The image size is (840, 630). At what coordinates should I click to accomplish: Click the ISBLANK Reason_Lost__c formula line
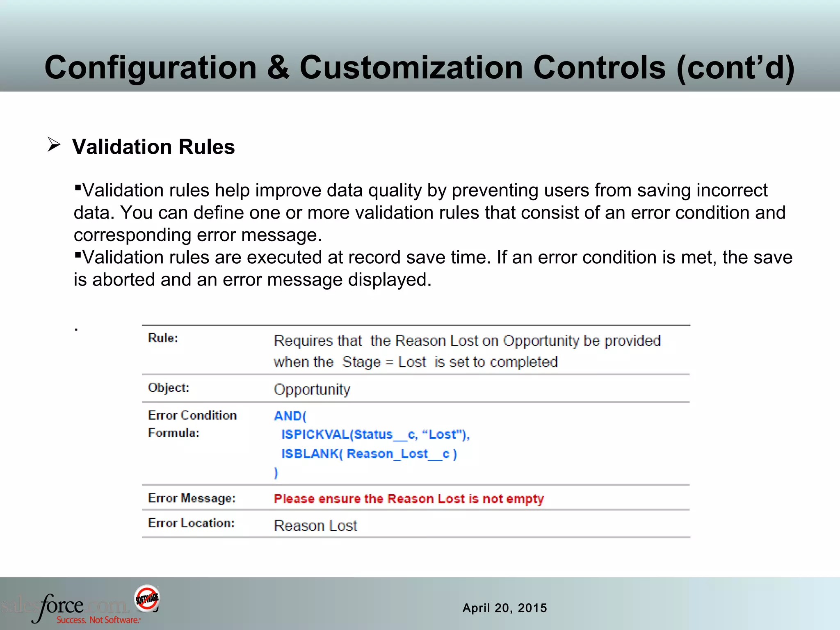tap(369, 454)
